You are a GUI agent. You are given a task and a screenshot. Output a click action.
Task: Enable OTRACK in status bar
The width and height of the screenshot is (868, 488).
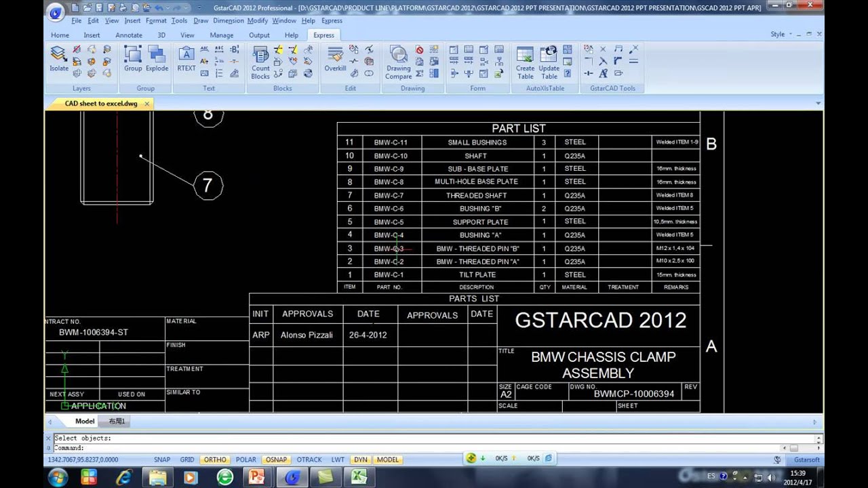(x=309, y=460)
